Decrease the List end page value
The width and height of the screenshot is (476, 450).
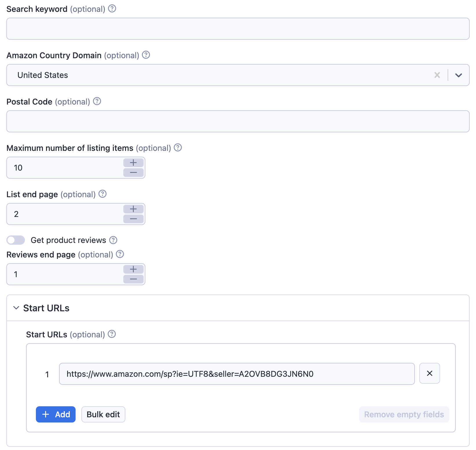133,219
